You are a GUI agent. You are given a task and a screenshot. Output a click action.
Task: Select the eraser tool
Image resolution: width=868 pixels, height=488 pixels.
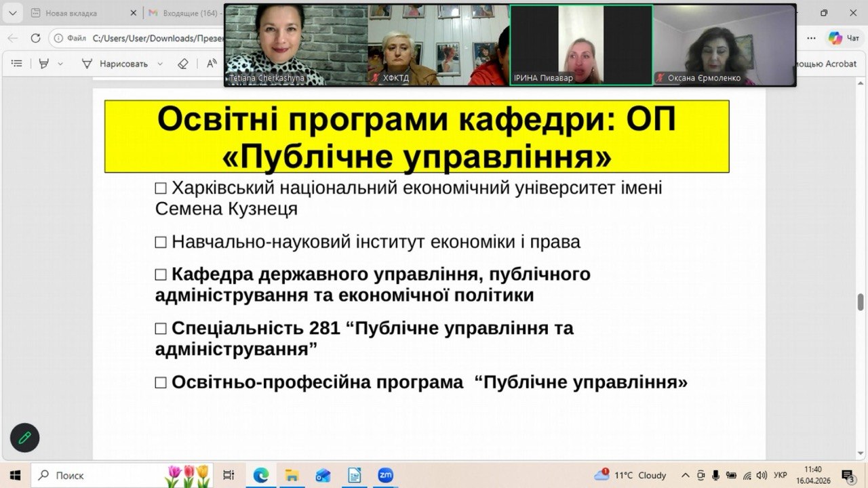click(x=182, y=64)
